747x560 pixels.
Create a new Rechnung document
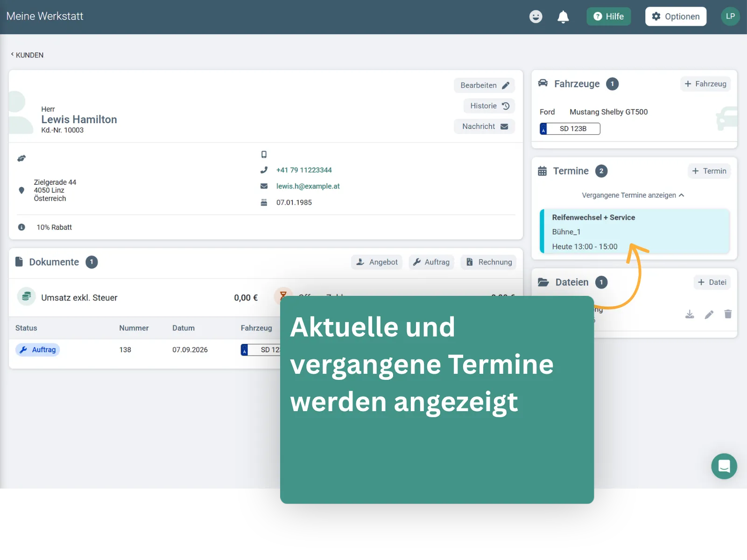pos(489,262)
